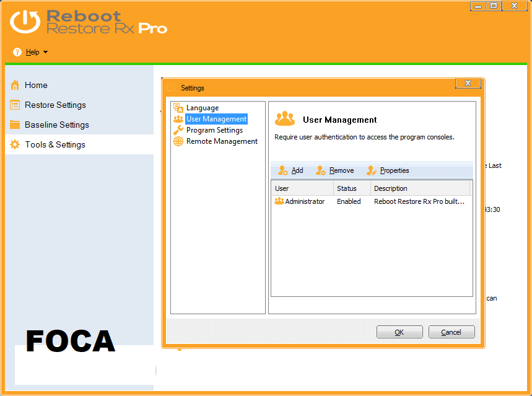Open the Help dropdown arrow
532x396 pixels.
click(x=45, y=52)
